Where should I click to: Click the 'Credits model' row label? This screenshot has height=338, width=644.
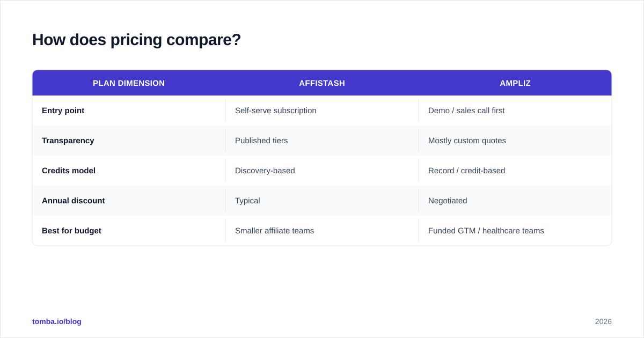coord(69,171)
